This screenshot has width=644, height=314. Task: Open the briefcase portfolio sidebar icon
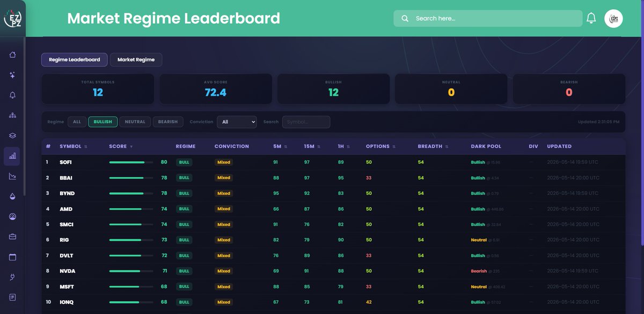12,236
